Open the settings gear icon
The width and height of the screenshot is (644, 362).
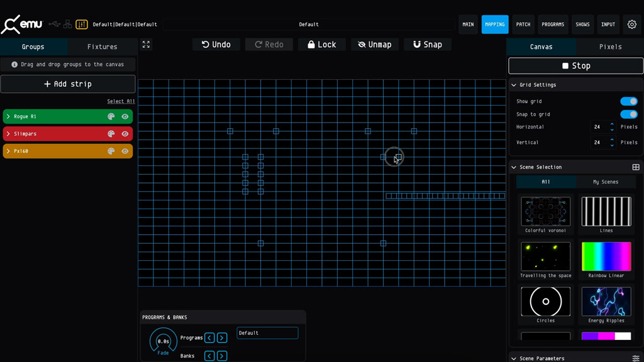tap(632, 25)
